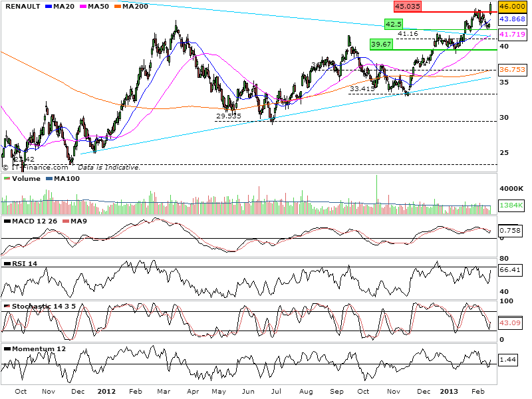Click the blue MA20 legend swatch

[49, 7]
